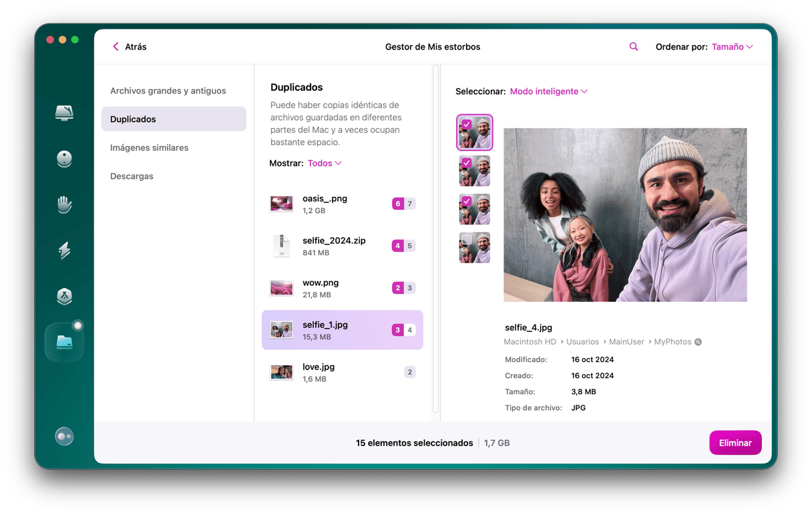Click the selfie_2024.zip archive icon
812x515 pixels.
(281, 246)
